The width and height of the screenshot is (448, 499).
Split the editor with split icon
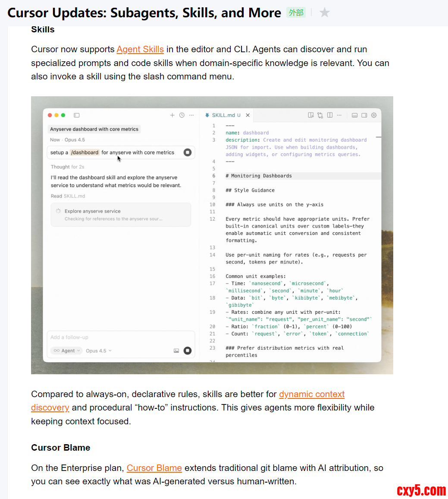330,115
